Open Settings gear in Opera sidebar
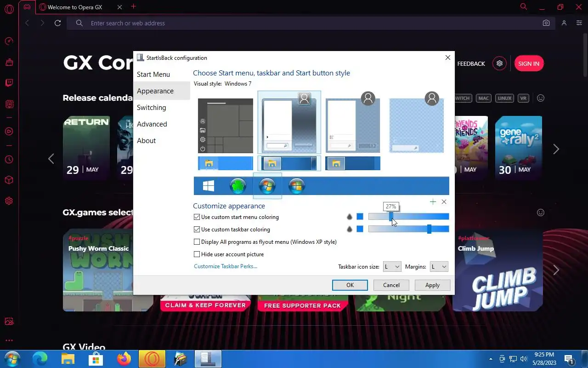This screenshot has height=368, width=588. pyautogui.click(x=9, y=201)
